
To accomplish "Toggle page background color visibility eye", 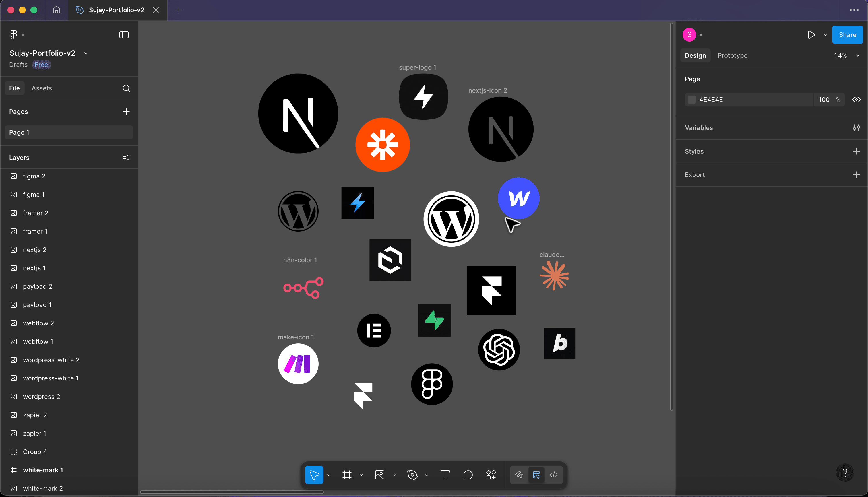I will coord(856,100).
